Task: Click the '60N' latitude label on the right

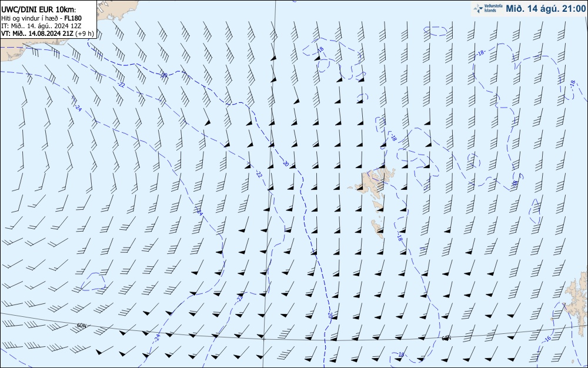Action: click(x=446, y=339)
